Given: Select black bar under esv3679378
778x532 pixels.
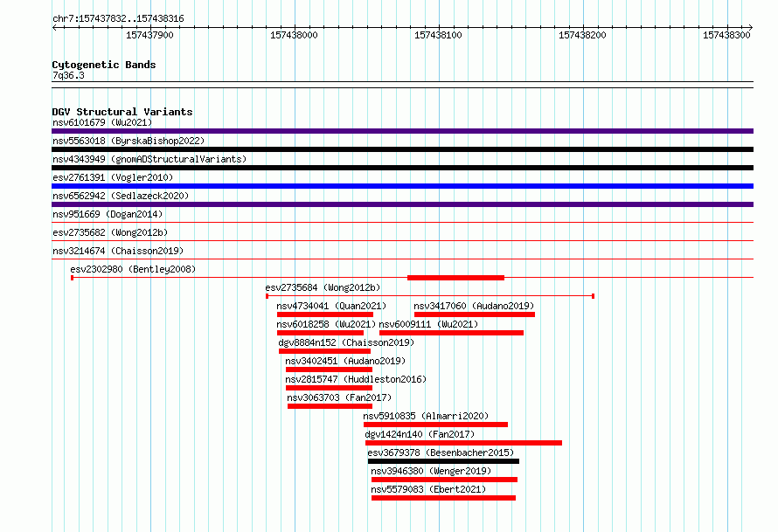Looking at the screenshot, I should [x=443, y=461].
